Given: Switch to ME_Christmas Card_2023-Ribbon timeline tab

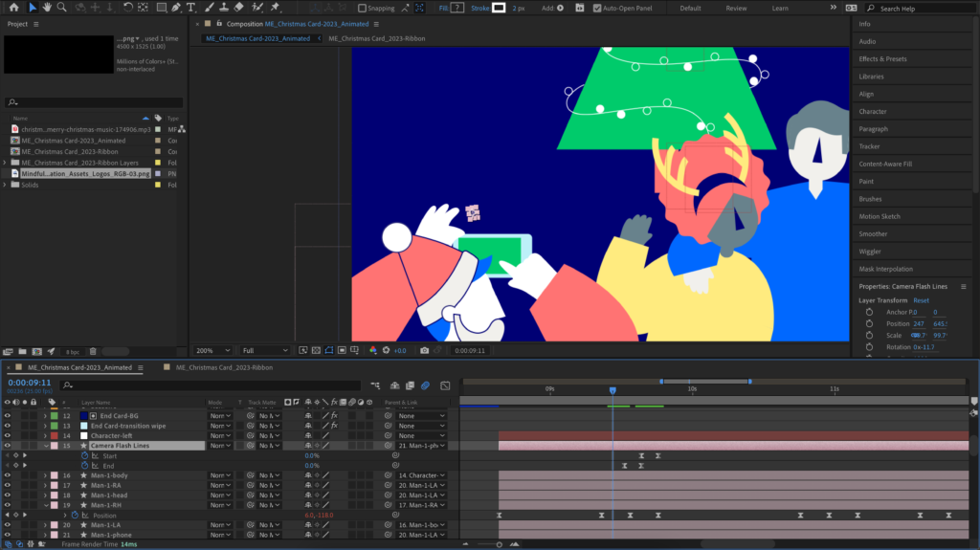Looking at the screenshot, I should tap(224, 367).
